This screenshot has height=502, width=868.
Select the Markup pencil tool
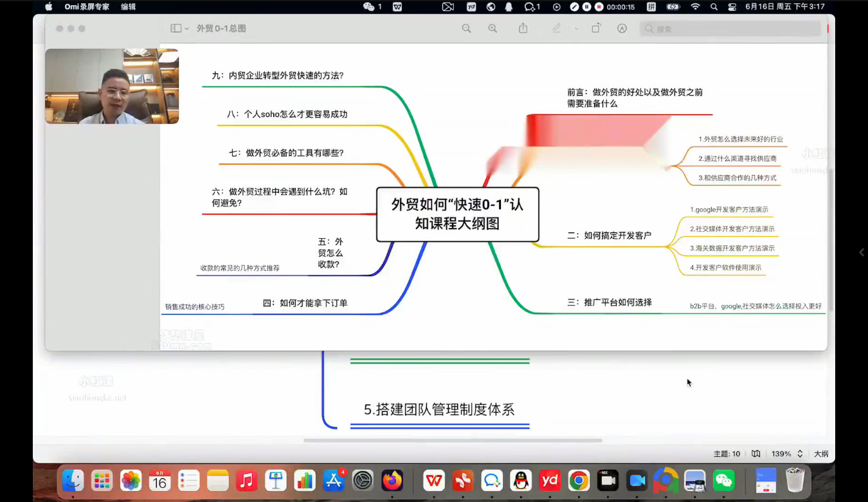click(556, 28)
